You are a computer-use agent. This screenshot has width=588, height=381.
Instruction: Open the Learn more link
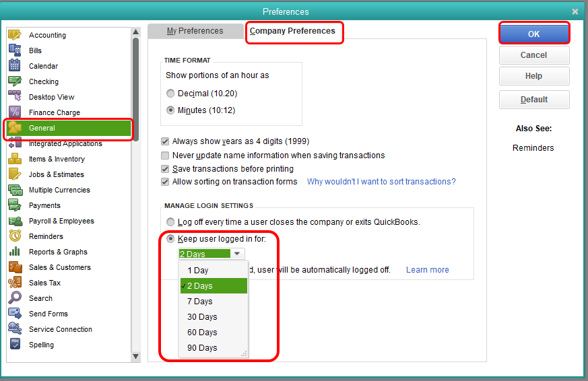coord(427,270)
